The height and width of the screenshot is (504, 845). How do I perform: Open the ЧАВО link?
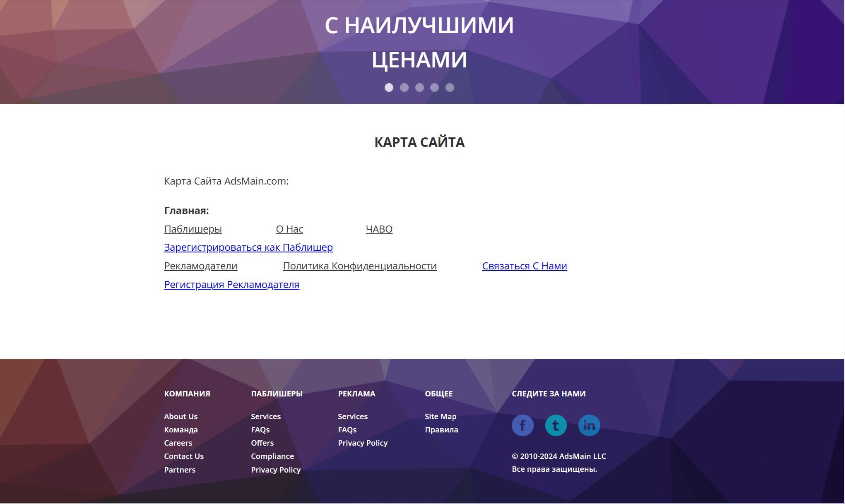[x=379, y=229]
